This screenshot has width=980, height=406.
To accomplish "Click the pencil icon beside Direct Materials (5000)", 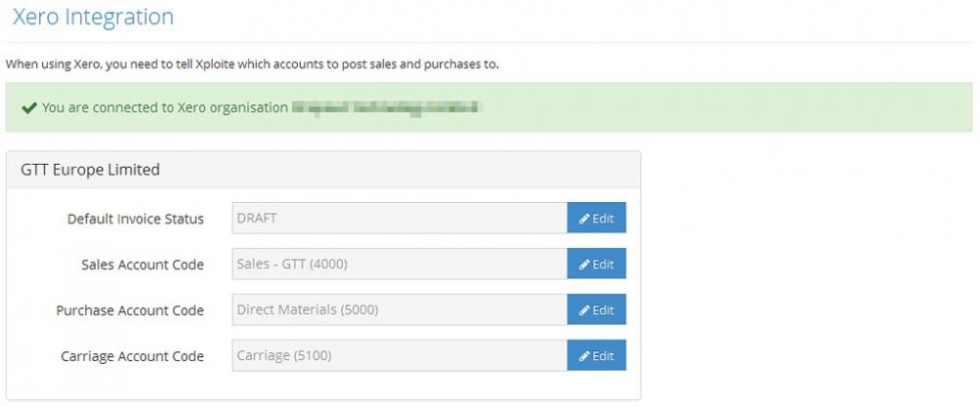I will pos(584,310).
